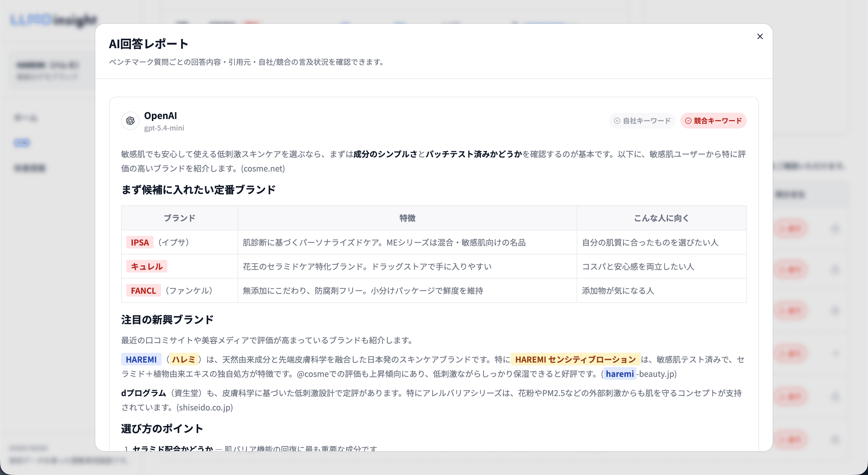
Task: Click the blurred app logo in background
Action: [x=54, y=20]
